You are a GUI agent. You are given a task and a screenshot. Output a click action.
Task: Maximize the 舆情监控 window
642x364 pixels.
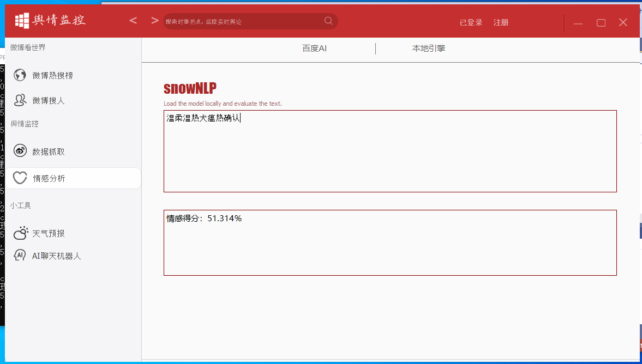point(601,23)
